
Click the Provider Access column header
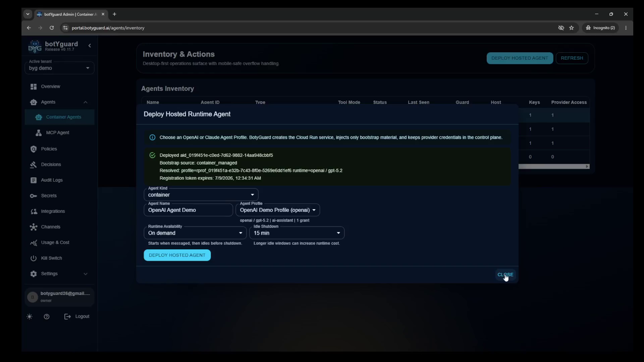569,103
